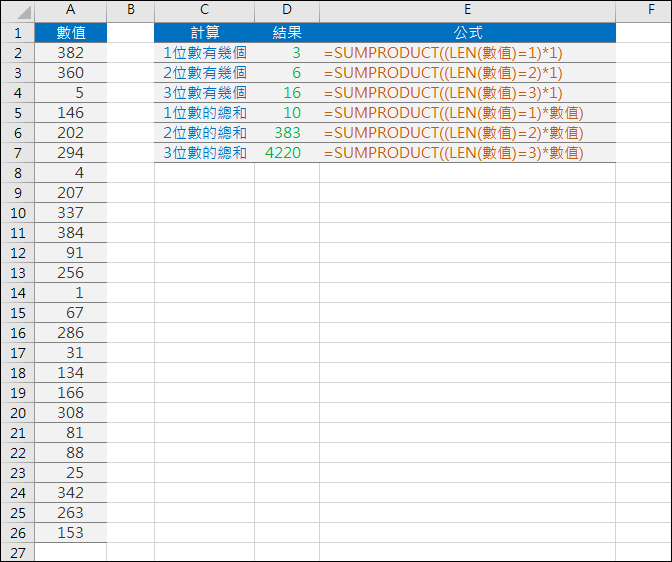Click formula =SUMPRODUCT((LEN(數值)=1)*數值)

[468, 113]
